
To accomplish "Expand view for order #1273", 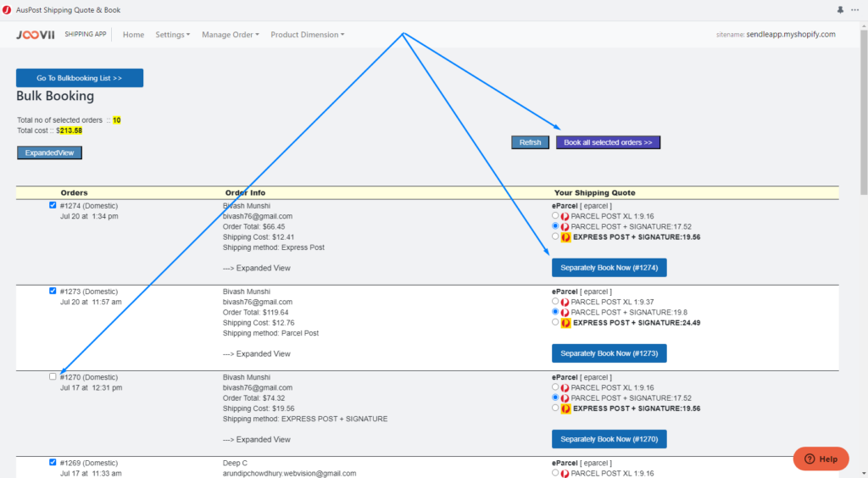I will tap(256, 354).
